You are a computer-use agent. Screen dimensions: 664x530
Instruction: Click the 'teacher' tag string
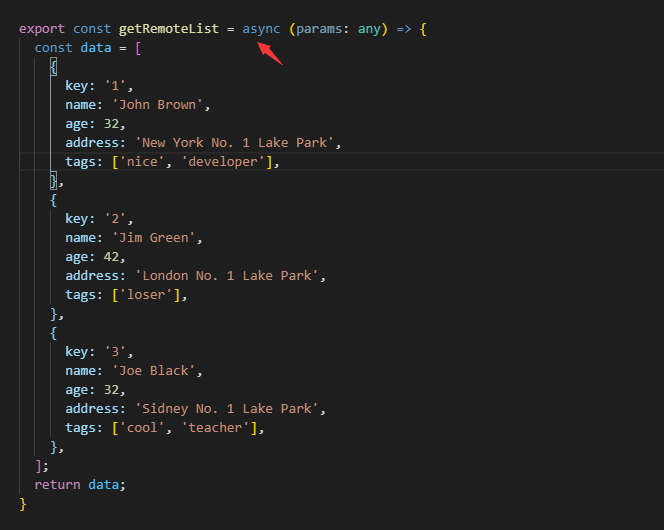tap(216, 428)
